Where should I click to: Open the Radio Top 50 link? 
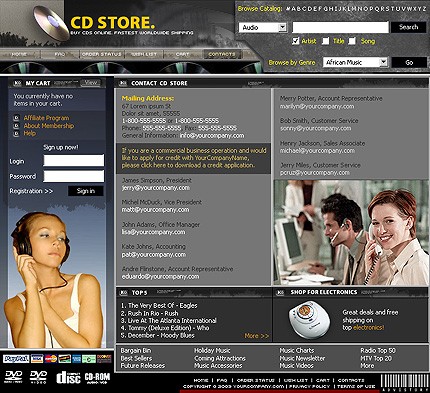pos(378,351)
